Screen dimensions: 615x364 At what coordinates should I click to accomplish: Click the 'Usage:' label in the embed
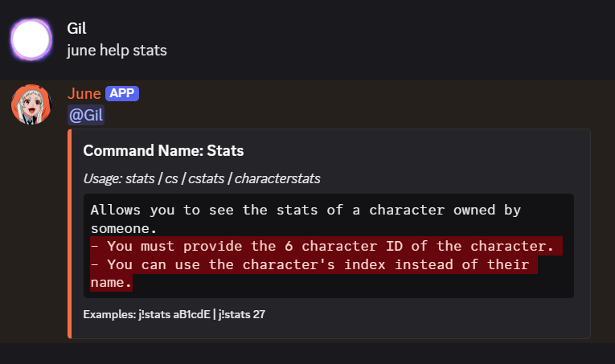click(x=103, y=178)
